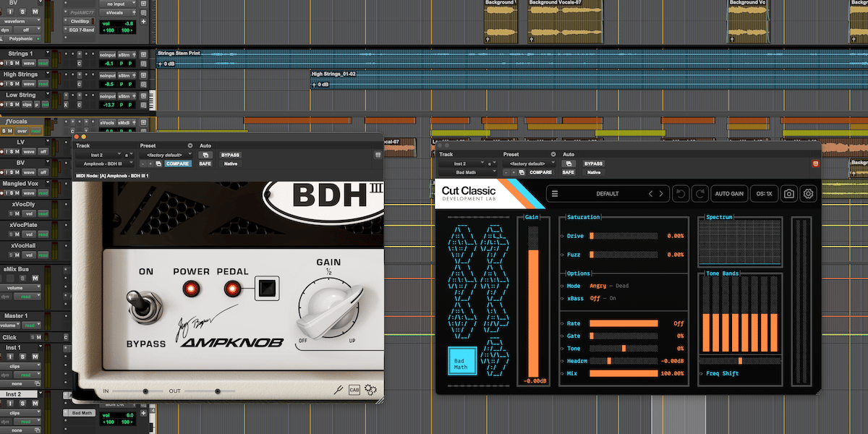Click the camera snapshot icon in Bad Math
This screenshot has width=868, height=434.
[789, 194]
